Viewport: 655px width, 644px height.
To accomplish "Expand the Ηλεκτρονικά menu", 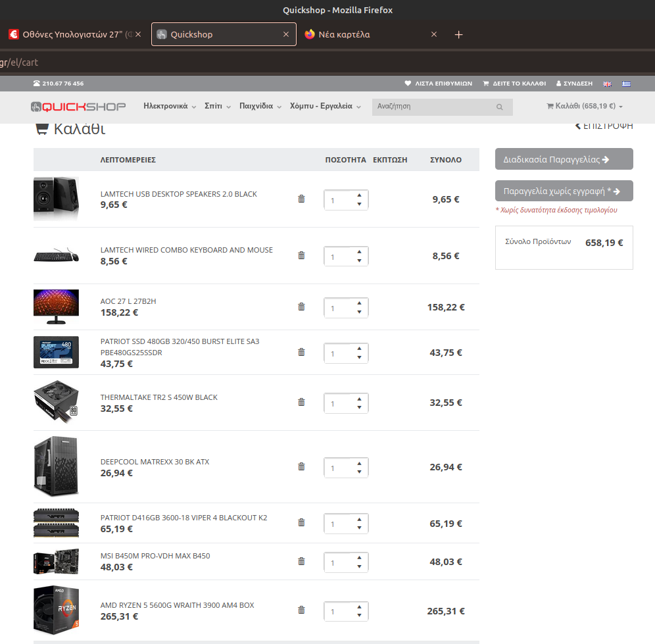I will (x=170, y=106).
